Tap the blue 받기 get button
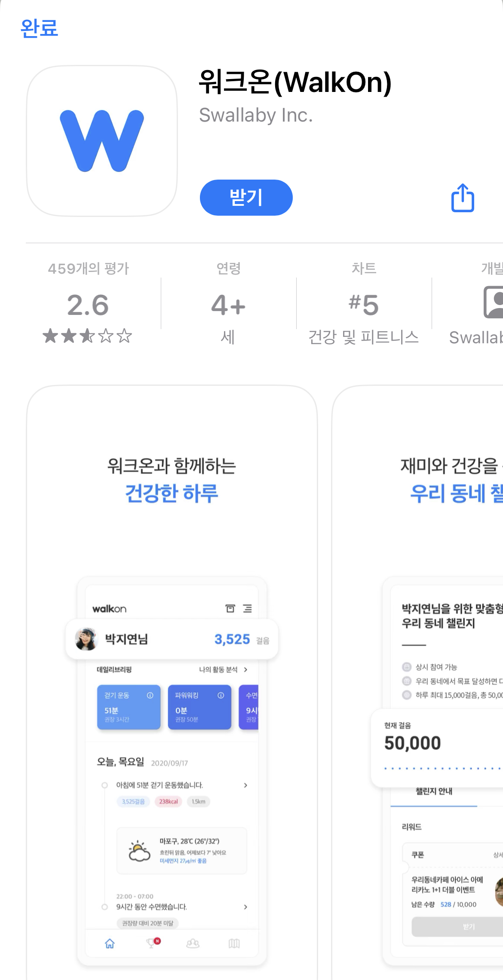 pyautogui.click(x=246, y=198)
